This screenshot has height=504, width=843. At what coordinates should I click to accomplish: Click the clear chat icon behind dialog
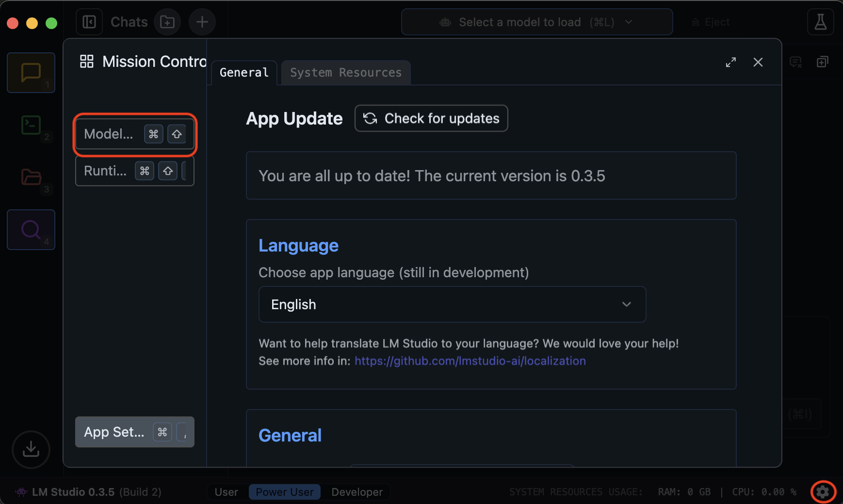point(796,62)
